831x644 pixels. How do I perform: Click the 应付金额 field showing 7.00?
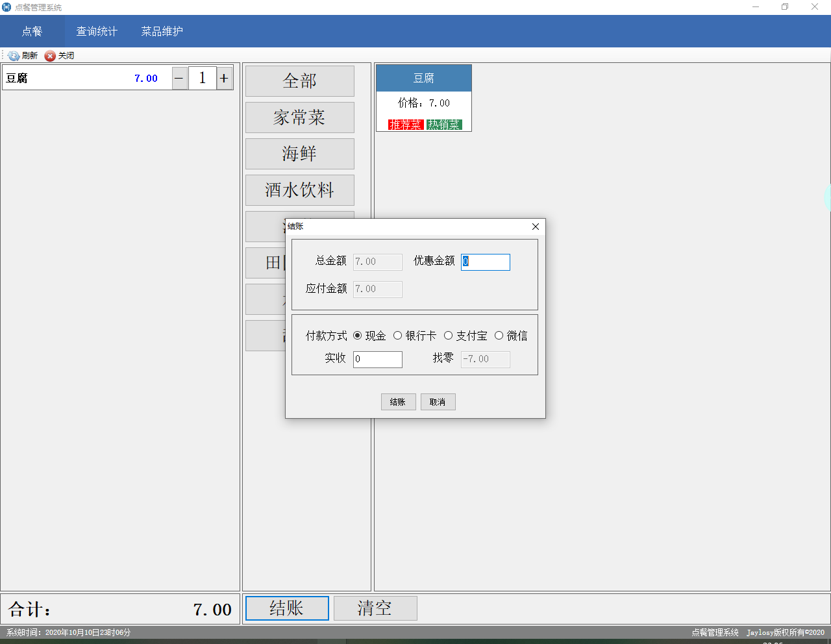pyautogui.click(x=378, y=289)
